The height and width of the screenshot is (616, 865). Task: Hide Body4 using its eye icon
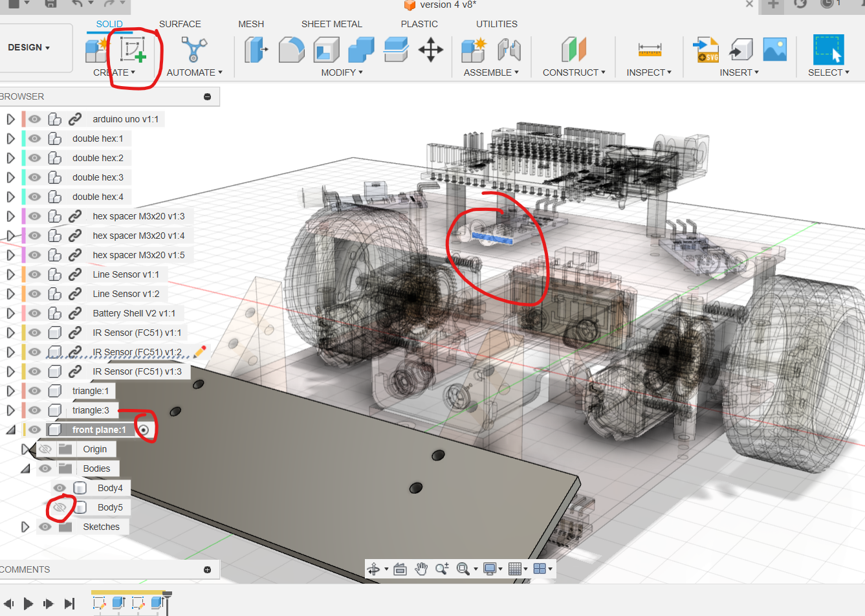60,488
